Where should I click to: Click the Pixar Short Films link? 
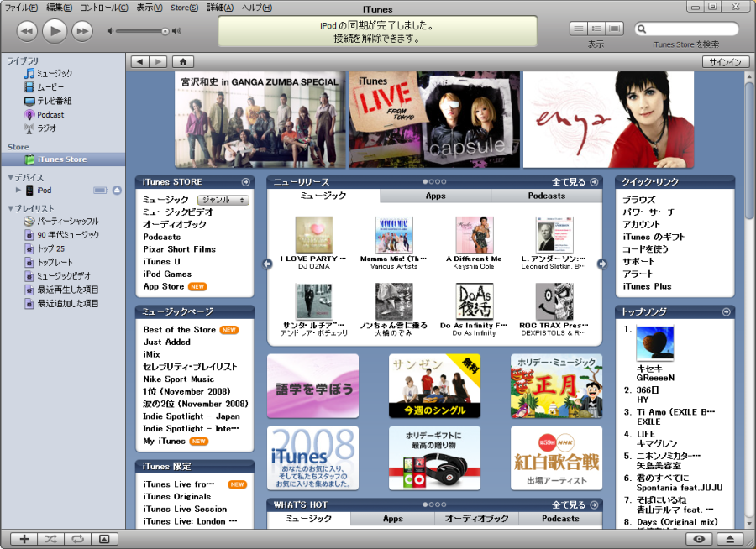coord(180,249)
